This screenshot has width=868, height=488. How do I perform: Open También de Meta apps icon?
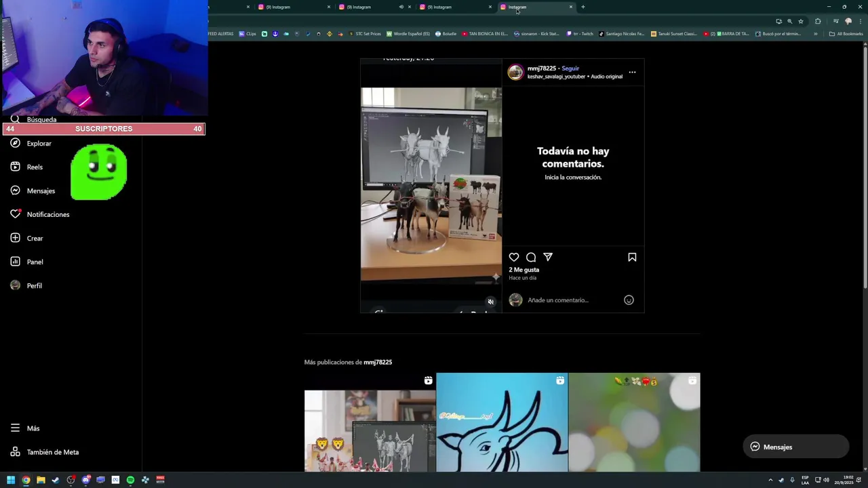click(15, 452)
